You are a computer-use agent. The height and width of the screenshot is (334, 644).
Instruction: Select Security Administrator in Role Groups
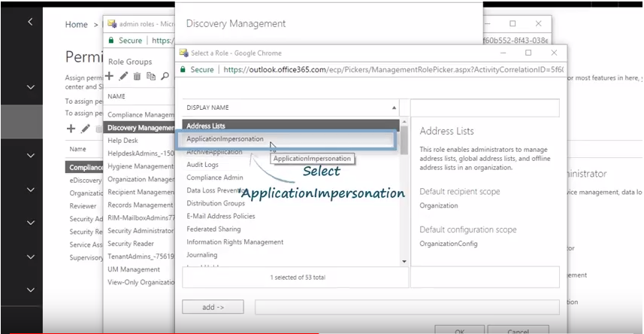point(140,231)
